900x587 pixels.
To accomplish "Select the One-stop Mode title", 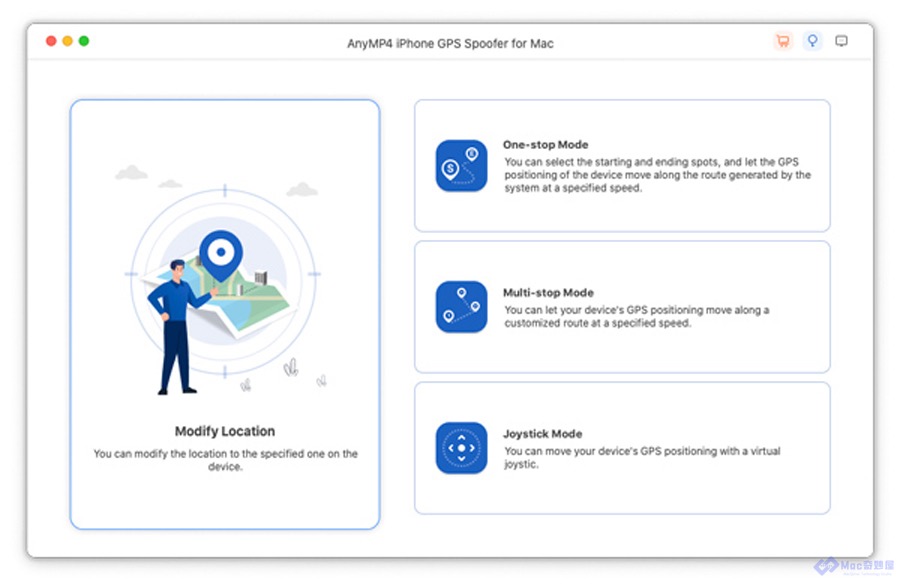I will 546,145.
